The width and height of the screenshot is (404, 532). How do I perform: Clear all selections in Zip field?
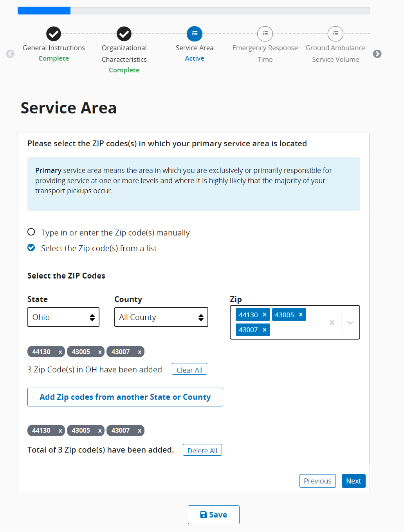(332, 322)
